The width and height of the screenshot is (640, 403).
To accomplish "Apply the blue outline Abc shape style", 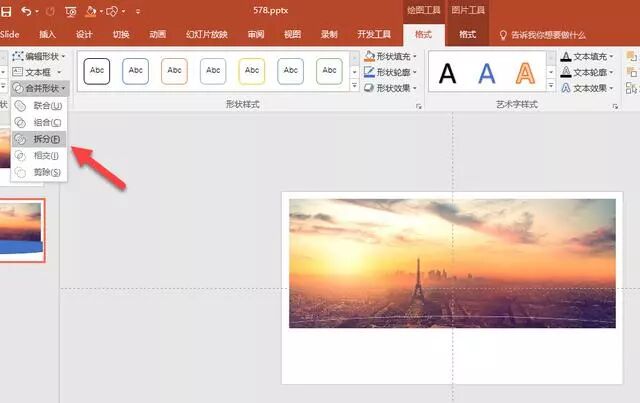I will click(x=136, y=71).
